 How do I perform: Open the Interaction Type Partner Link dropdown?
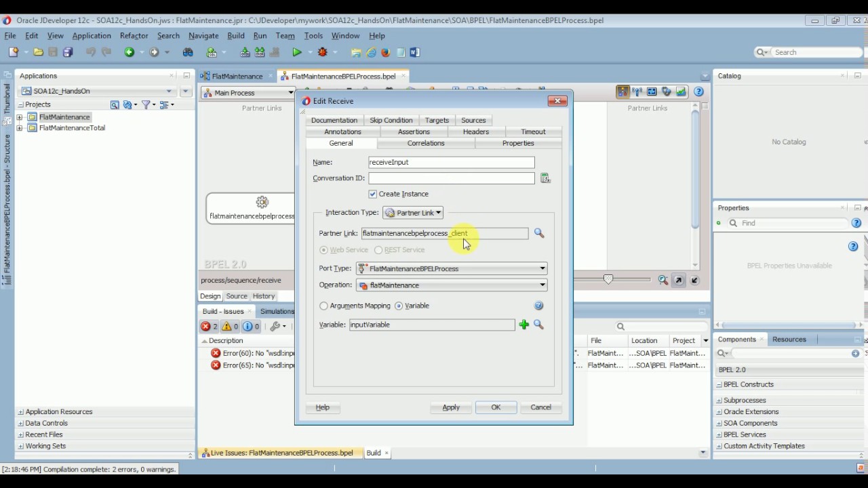pyautogui.click(x=413, y=213)
